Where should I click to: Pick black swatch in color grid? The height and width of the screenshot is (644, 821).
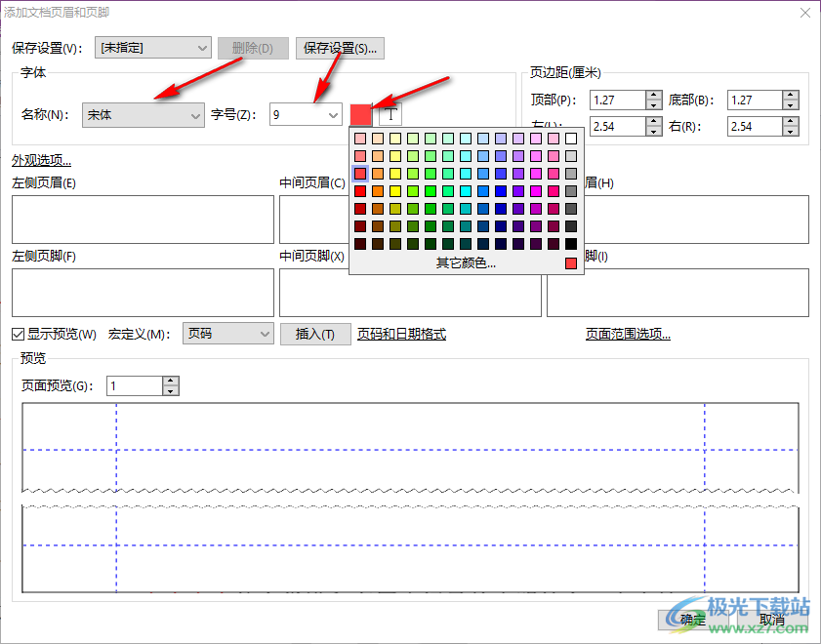571,244
